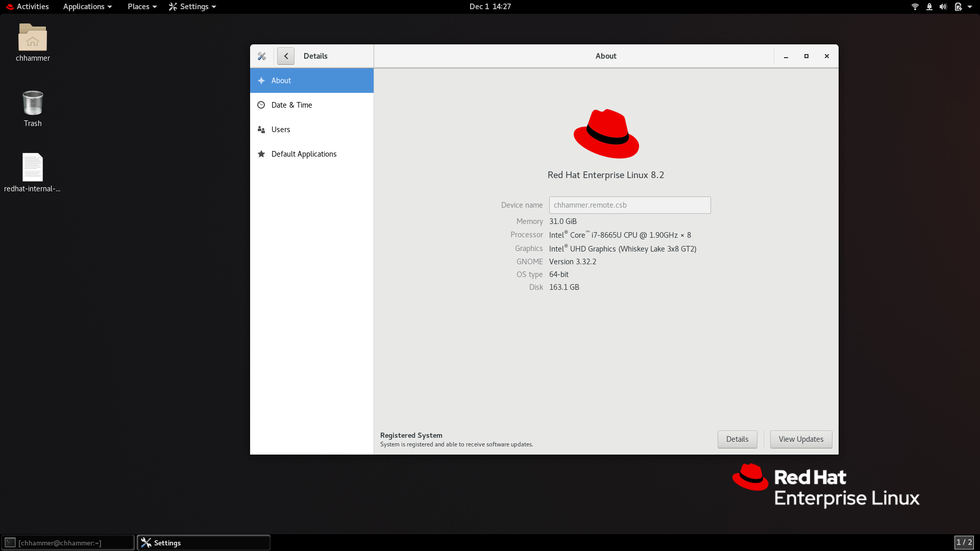Click the Processor value i7-8665U

coord(620,235)
